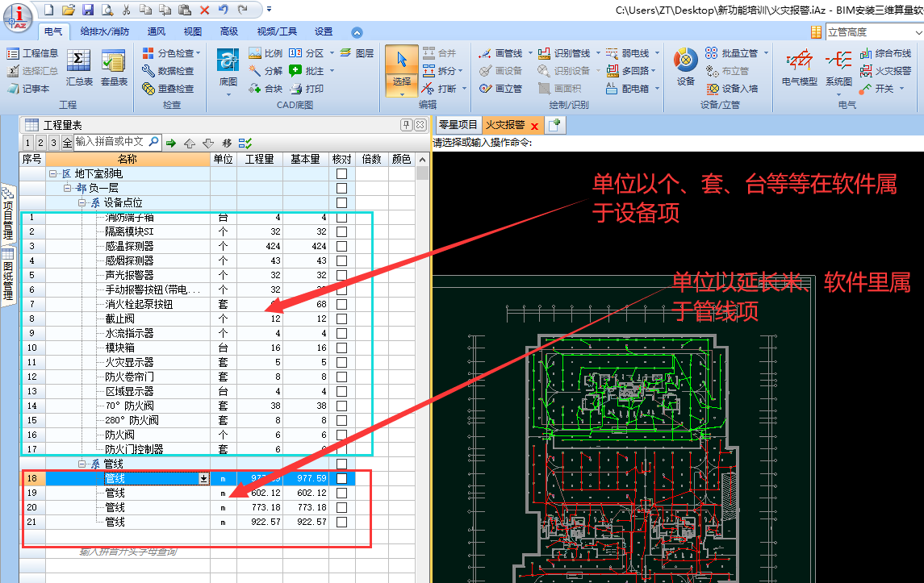Click the save icon in quick toolbar
Viewport: 924px width, 583px height.
coord(88,10)
